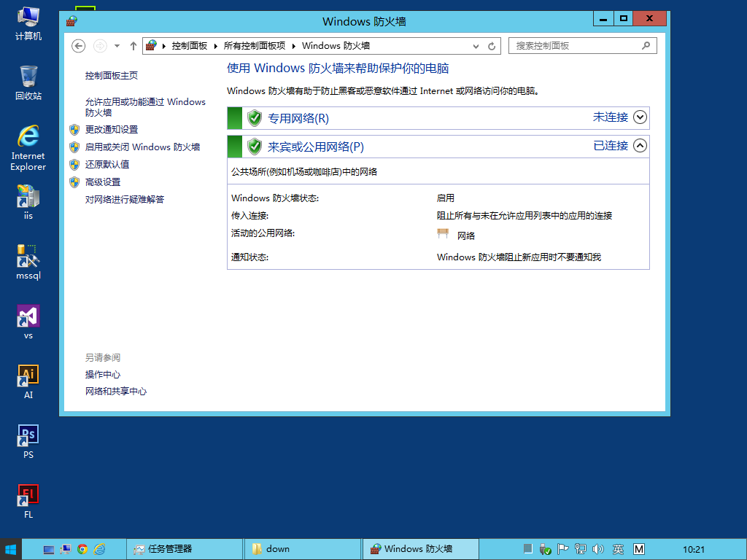This screenshot has width=747, height=560.
Task: Launch the vs Visual Studio shortcut
Action: click(28, 322)
